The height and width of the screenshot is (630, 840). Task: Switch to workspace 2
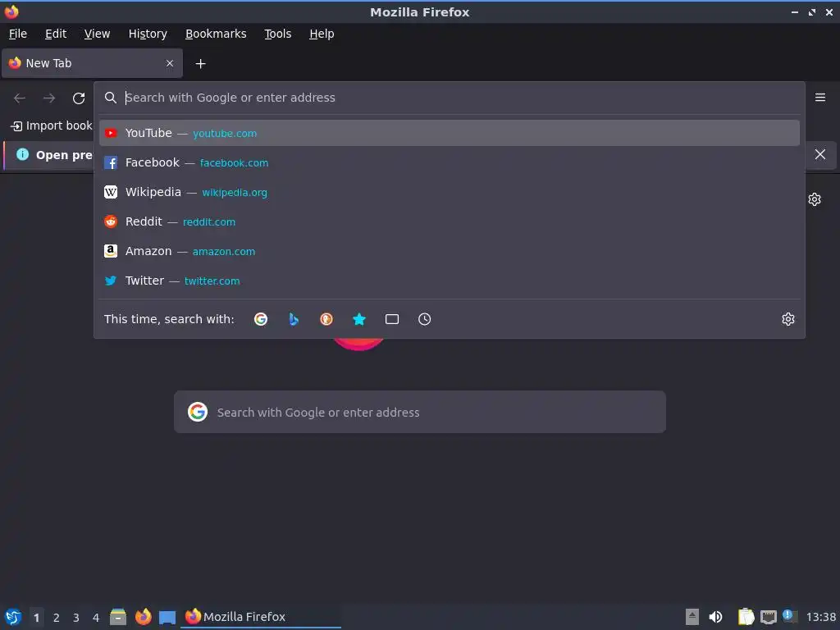coord(57,618)
